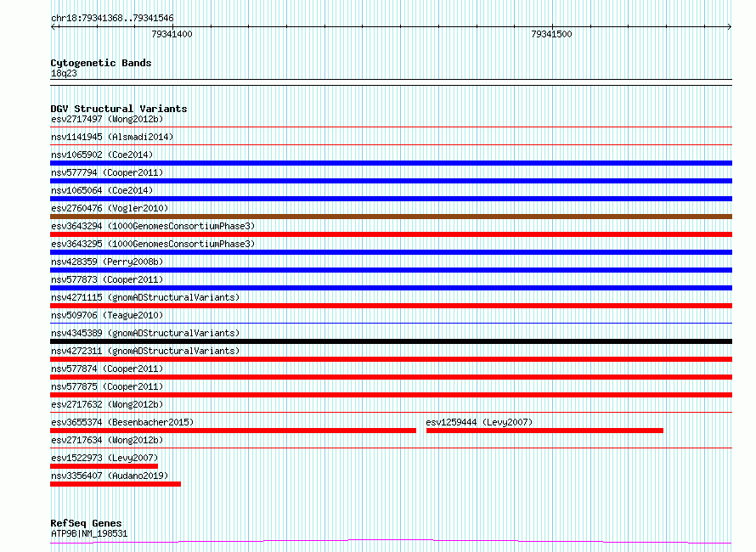The width and height of the screenshot is (756, 552).
Task: Click the blue bar under nsv1065064
Action: pyautogui.click(x=391, y=199)
